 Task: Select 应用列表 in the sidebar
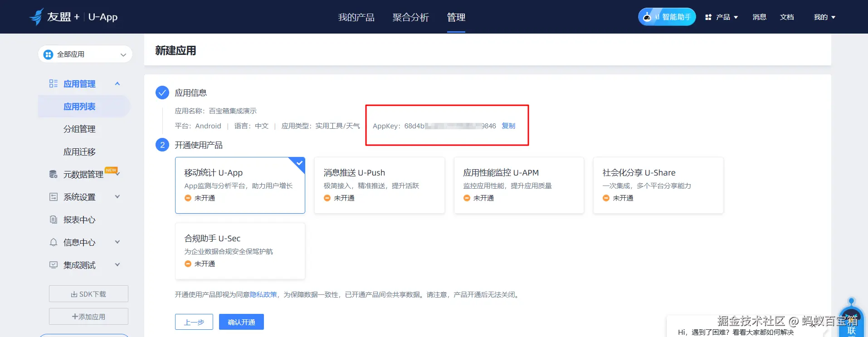(x=84, y=107)
